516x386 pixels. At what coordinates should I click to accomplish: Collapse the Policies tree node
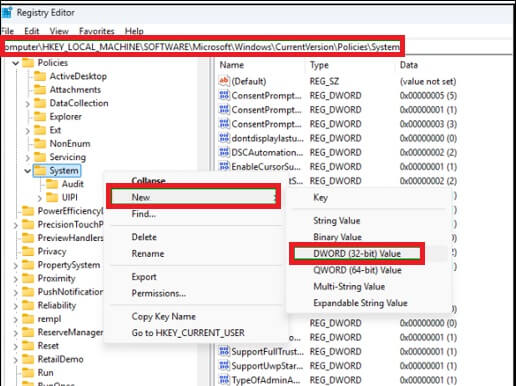[16, 63]
